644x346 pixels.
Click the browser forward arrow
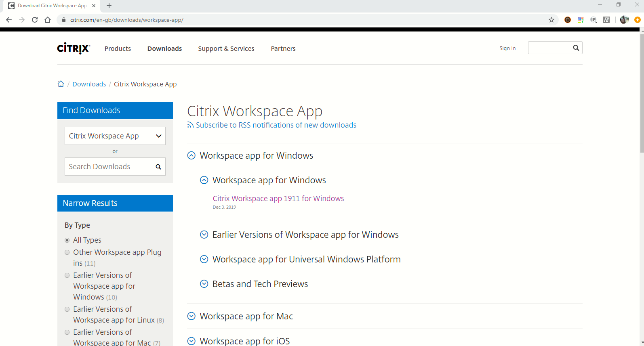[x=22, y=20]
